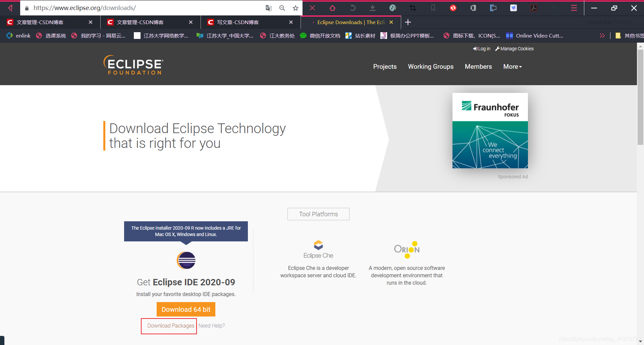Open the browser hamburger menu

point(574,8)
